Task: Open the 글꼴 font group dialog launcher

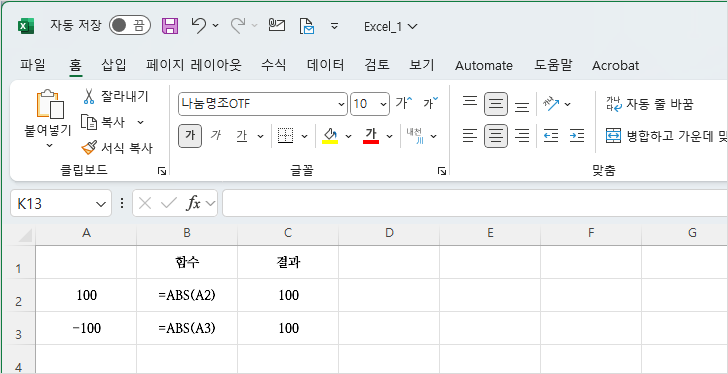Action: (442, 172)
